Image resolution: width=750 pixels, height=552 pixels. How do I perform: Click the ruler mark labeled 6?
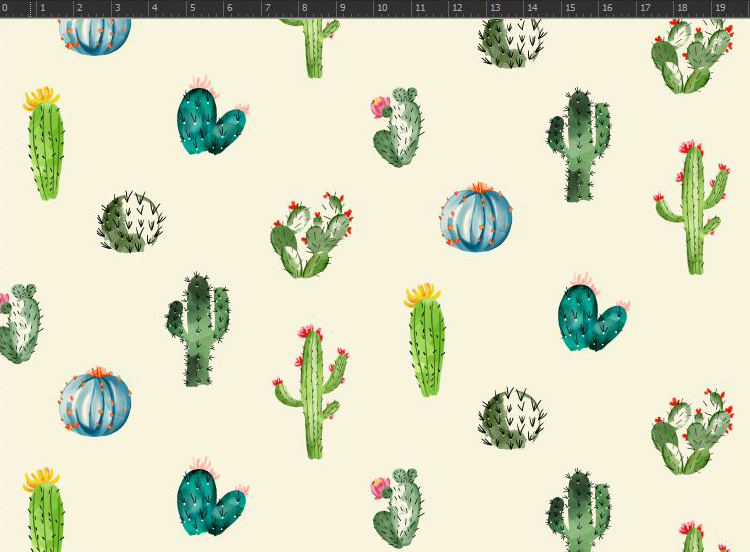(x=230, y=8)
